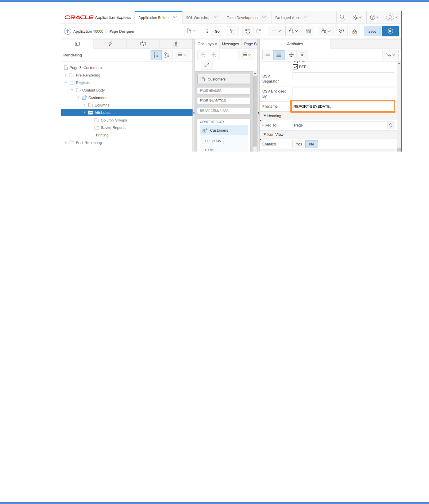Toggle Group by Component Type

(x=167, y=55)
